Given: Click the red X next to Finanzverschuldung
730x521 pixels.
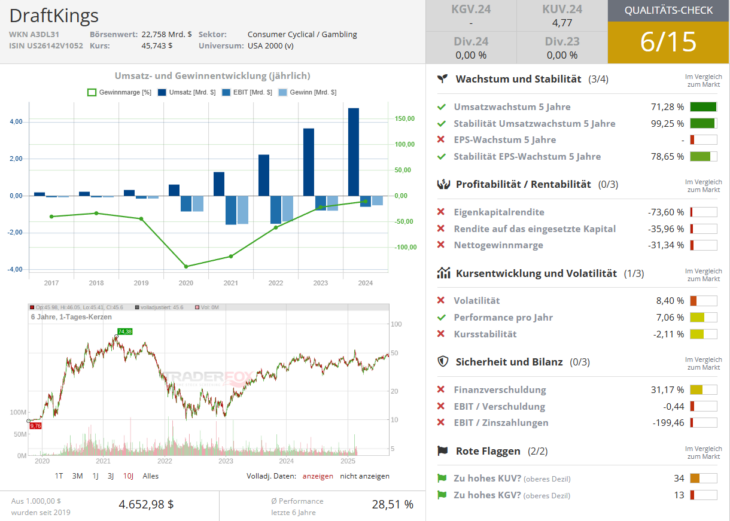Looking at the screenshot, I should (441, 390).
